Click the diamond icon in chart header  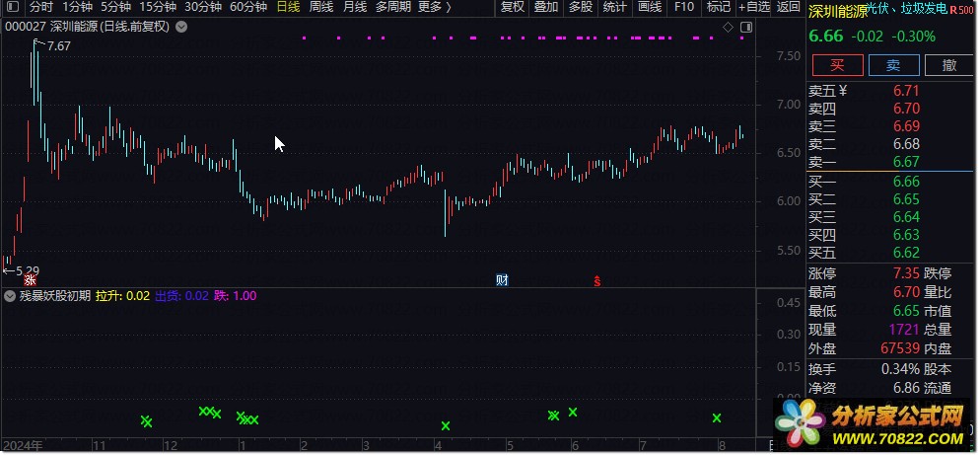pos(728,27)
